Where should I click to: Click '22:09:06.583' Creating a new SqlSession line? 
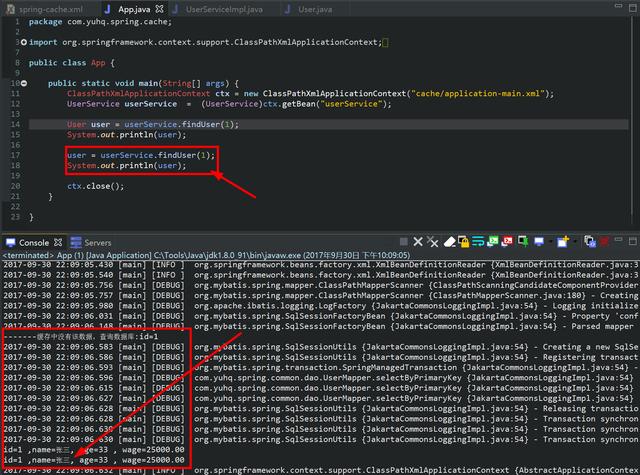pos(320,347)
